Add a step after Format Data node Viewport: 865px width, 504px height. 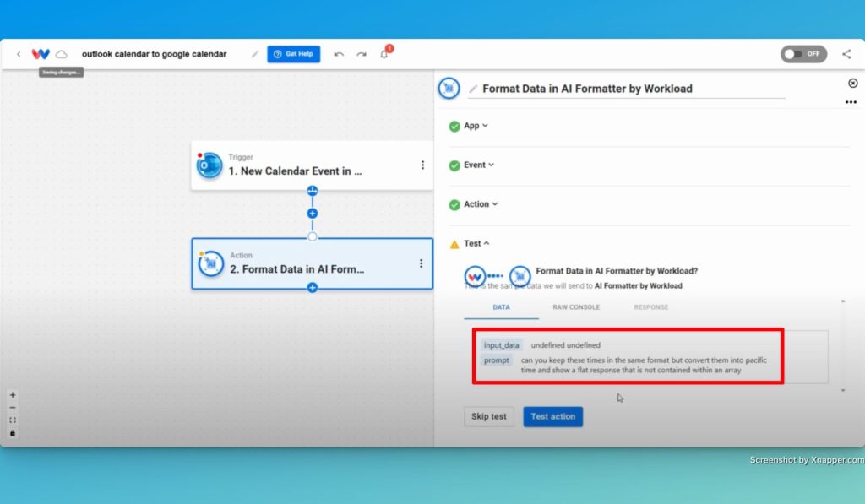click(313, 287)
